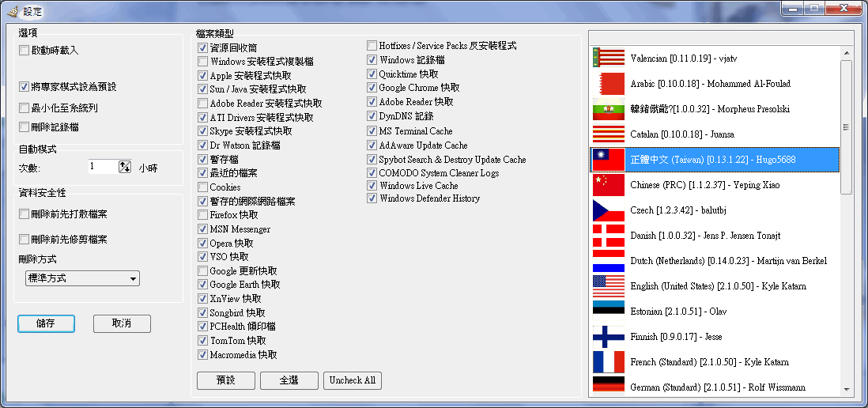
Task: Enable 啟動時載入 checkbox
Action: (24, 51)
